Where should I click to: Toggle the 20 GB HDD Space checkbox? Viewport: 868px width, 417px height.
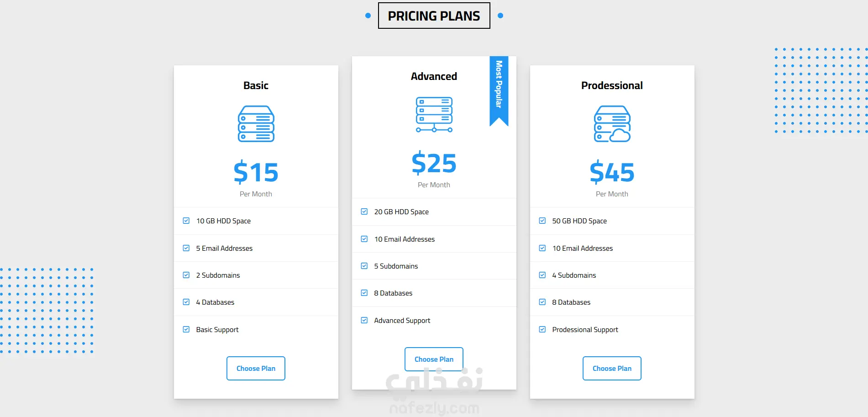(x=364, y=211)
